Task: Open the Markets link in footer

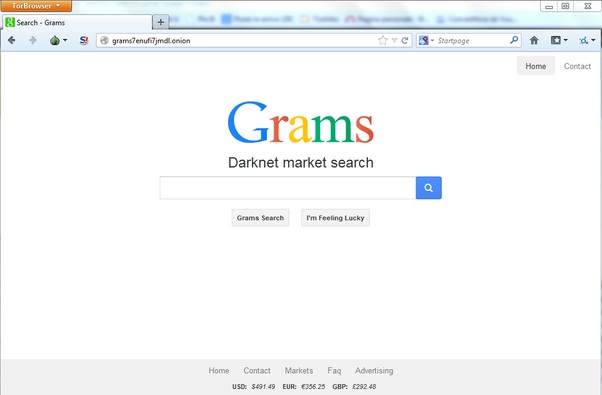Action: pyautogui.click(x=299, y=370)
